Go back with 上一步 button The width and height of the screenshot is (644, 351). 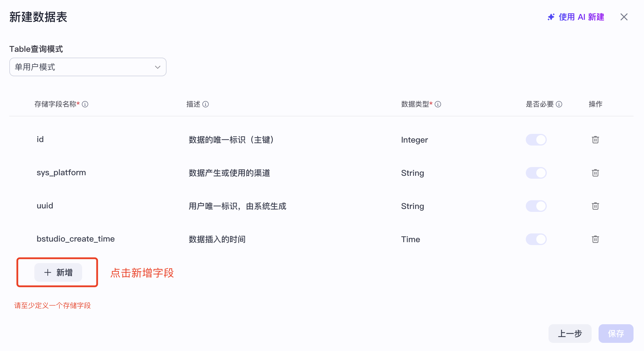570,333
